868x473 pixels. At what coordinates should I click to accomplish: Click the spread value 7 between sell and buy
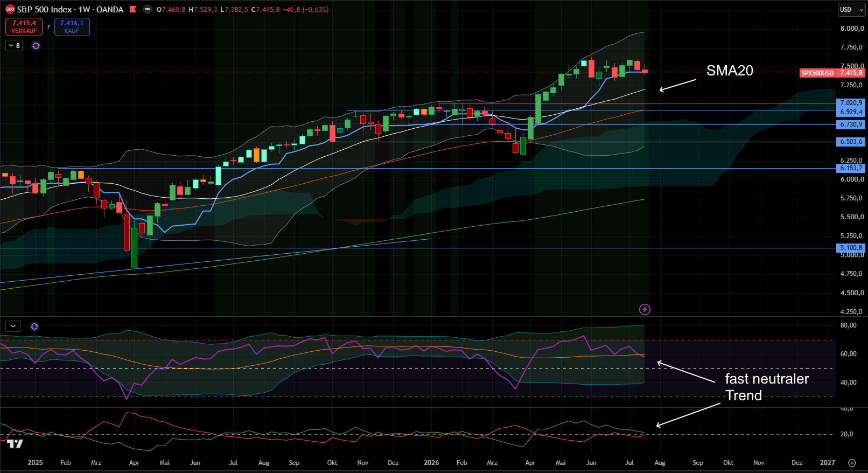pos(48,27)
